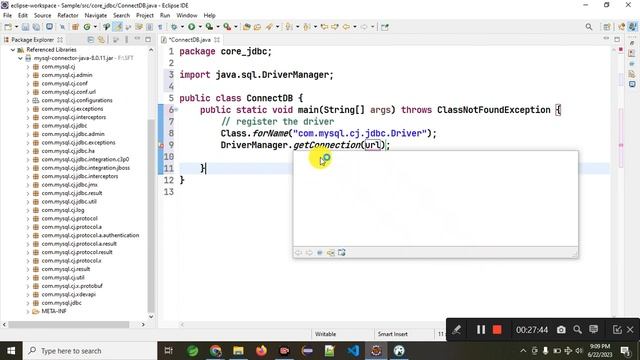Viewport: 640px width, 360px height.
Task: Select the ConnectDB.java editor tab
Action: point(190,40)
